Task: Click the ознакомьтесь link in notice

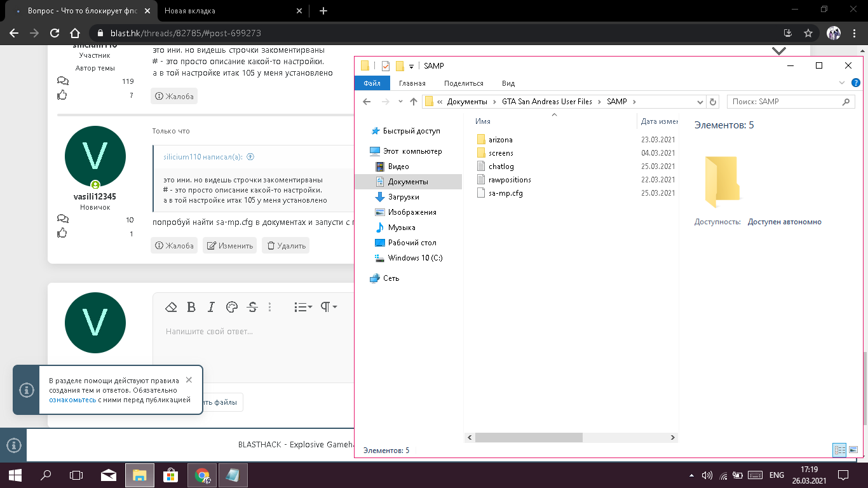Action: [x=72, y=400]
